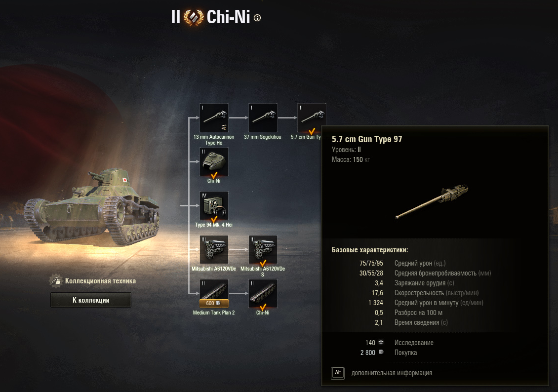Click the gun image in tooltip
This screenshot has width=558, height=392.
pos(433,202)
